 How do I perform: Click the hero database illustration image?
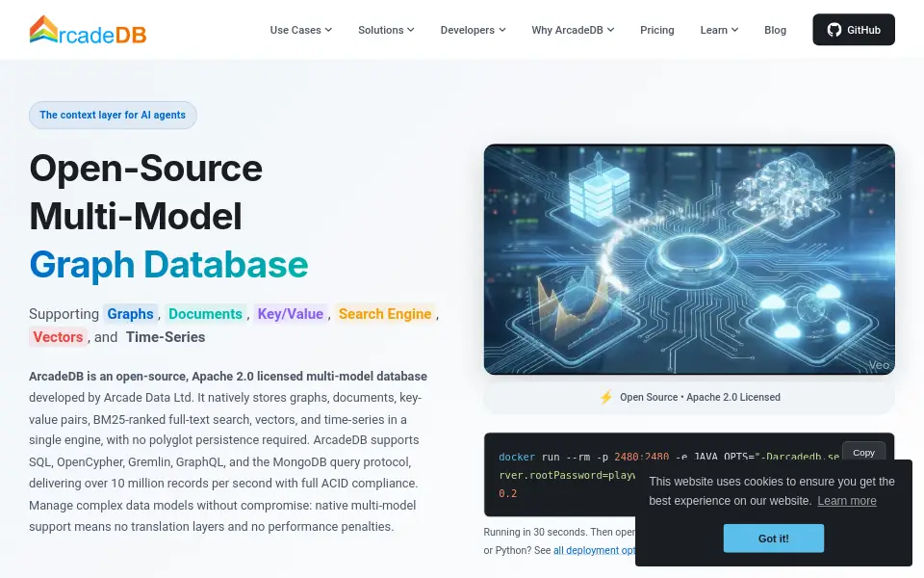(689, 259)
